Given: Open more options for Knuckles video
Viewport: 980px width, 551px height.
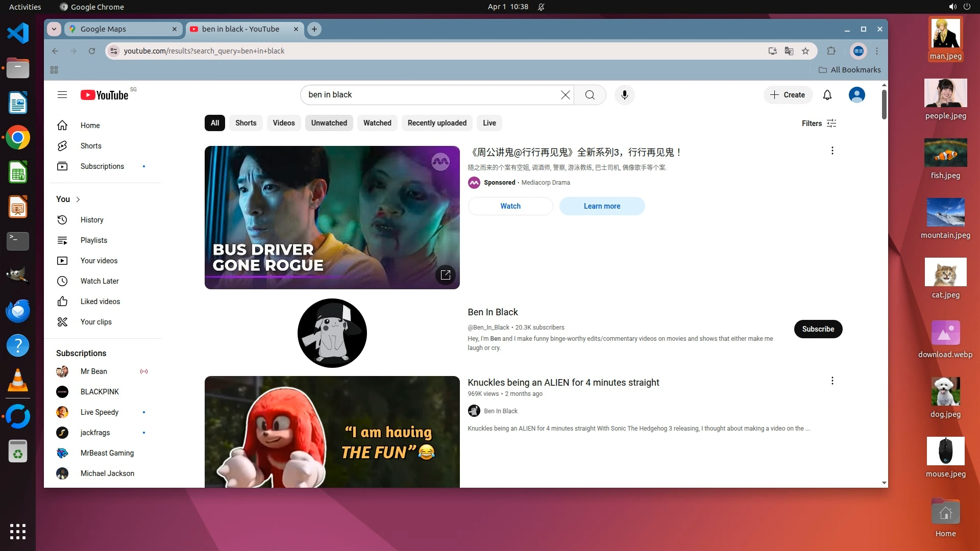Looking at the screenshot, I should (832, 381).
